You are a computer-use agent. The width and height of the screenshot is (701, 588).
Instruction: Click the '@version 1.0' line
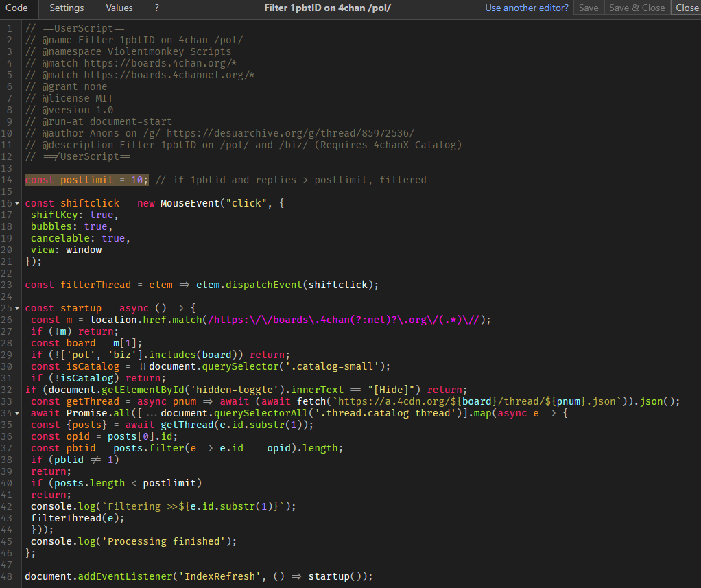coord(69,110)
